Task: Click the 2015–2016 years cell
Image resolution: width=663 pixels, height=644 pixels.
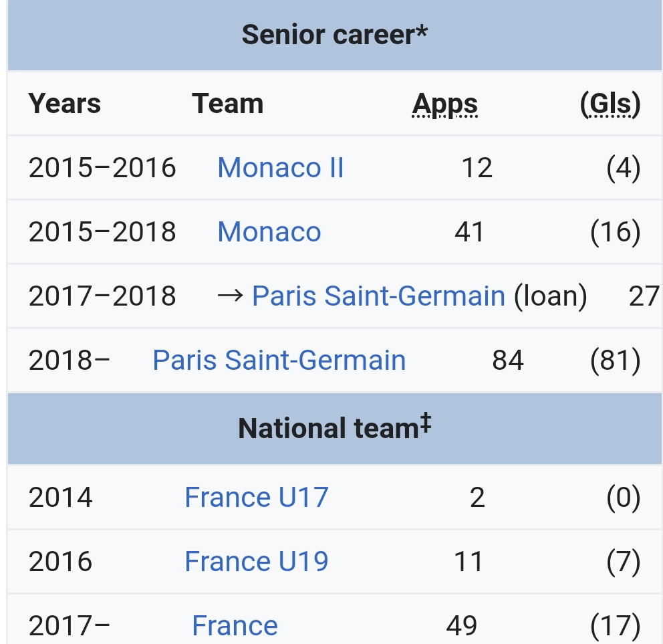Action: click(x=102, y=168)
